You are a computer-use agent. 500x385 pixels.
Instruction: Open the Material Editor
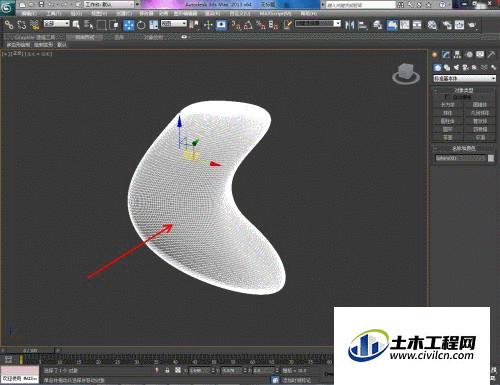(x=432, y=25)
